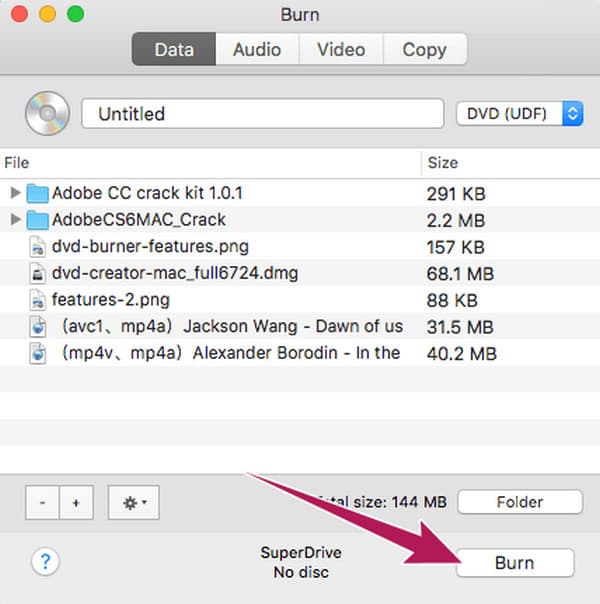Remove selected file with minus button
The height and width of the screenshot is (604, 600).
point(42,502)
